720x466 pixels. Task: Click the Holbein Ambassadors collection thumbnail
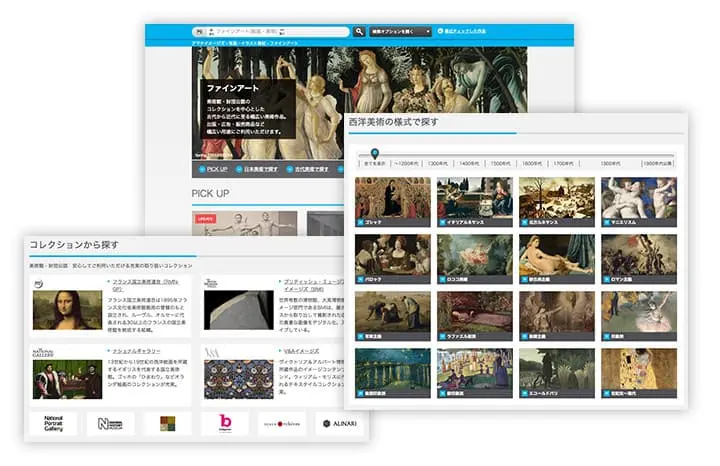click(x=68, y=379)
